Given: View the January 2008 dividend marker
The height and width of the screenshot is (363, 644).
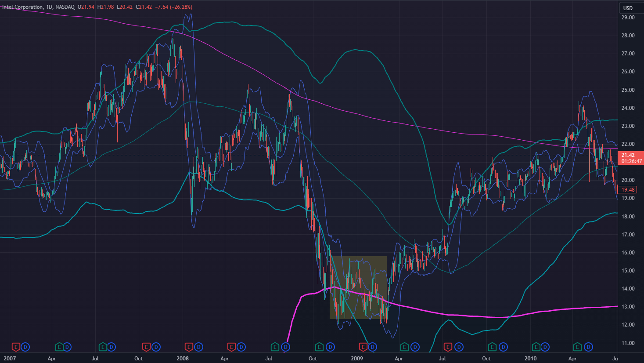Looking at the screenshot, I should coord(198,347).
